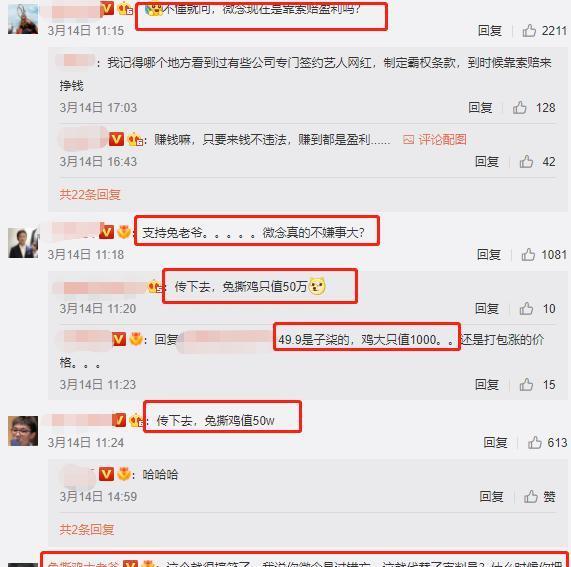571x567 pixels.
Task: Like the 11:20 reply with 10 likes
Action: click(526, 308)
